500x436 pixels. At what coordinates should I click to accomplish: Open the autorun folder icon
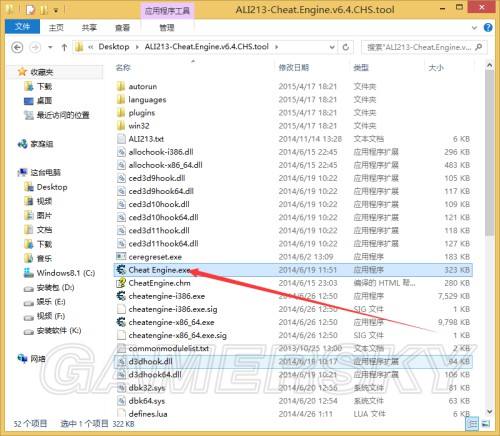121,87
